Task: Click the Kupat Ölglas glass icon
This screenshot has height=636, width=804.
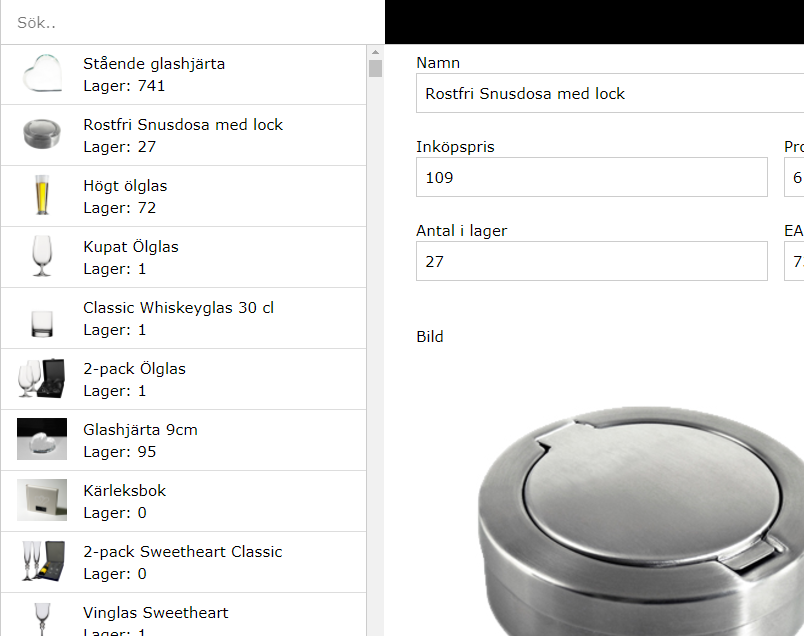Action: click(x=42, y=256)
